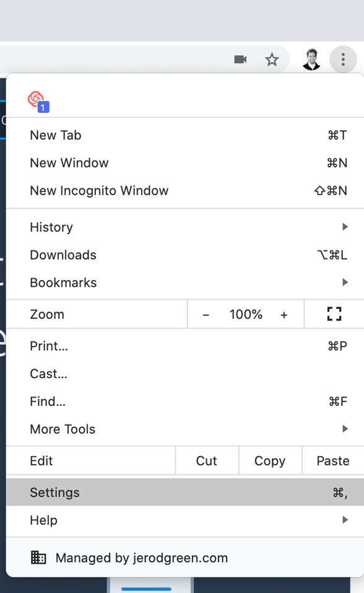The image size is (364, 593).
Task: Click the red app icon with badge 1
Action: [x=37, y=99]
